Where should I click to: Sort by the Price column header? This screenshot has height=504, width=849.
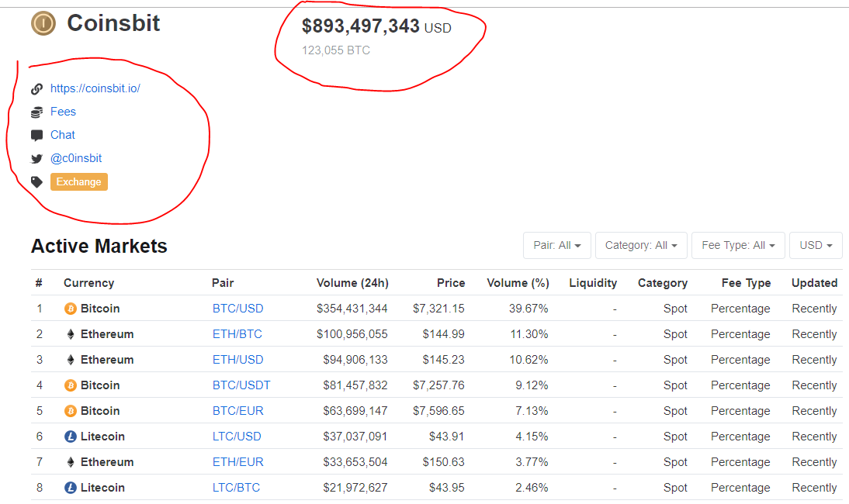click(451, 283)
